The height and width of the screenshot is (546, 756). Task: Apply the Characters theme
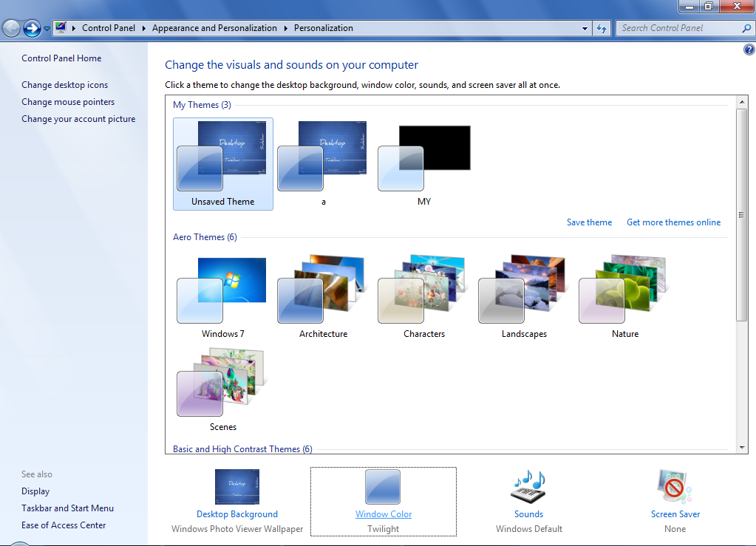tap(424, 296)
